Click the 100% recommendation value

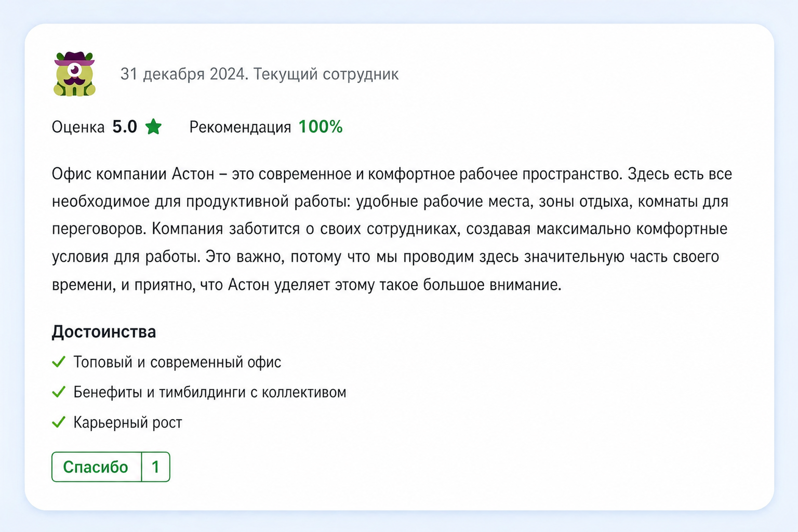(321, 127)
